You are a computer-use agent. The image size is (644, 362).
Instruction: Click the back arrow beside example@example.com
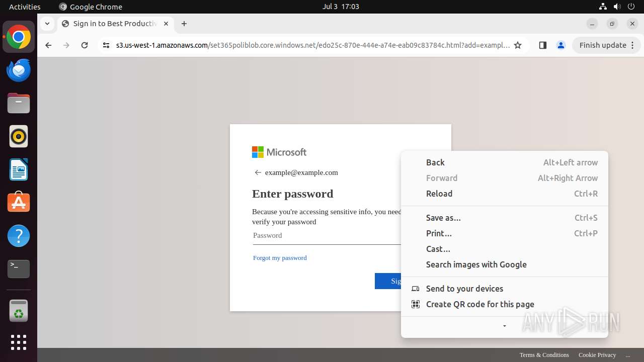tap(258, 172)
